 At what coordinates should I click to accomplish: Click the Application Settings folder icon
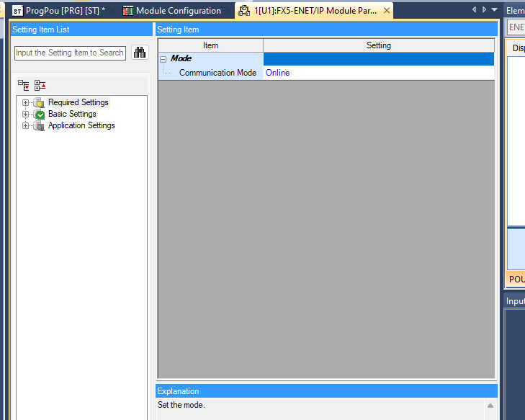tap(39, 126)
